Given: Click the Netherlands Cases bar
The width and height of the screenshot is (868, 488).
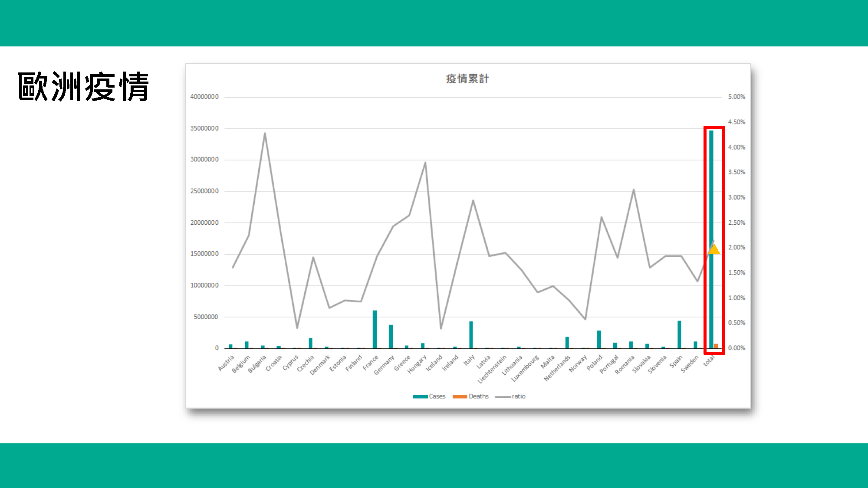Looking at the screenshot, I should click(567, 343).
